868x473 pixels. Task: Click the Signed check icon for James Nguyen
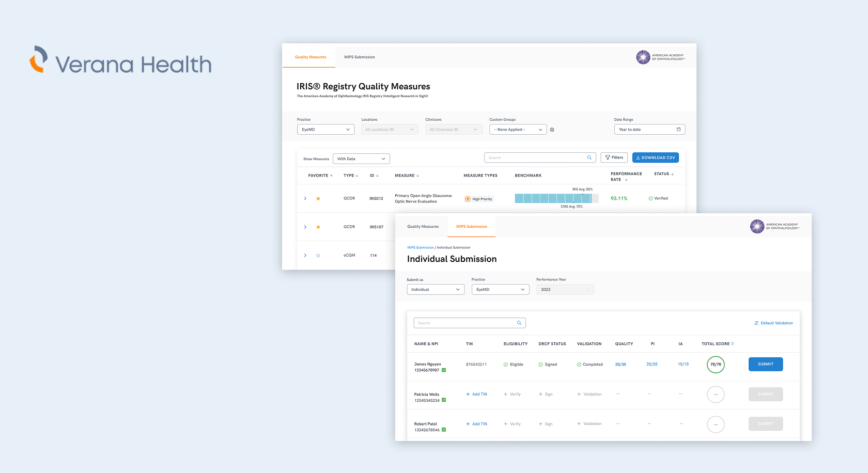tap(540, 365)
